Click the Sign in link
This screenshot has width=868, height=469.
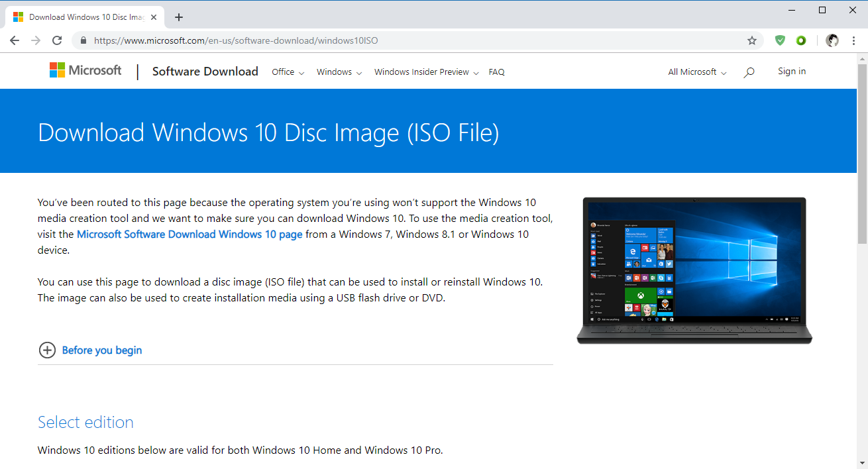point(792,72)
